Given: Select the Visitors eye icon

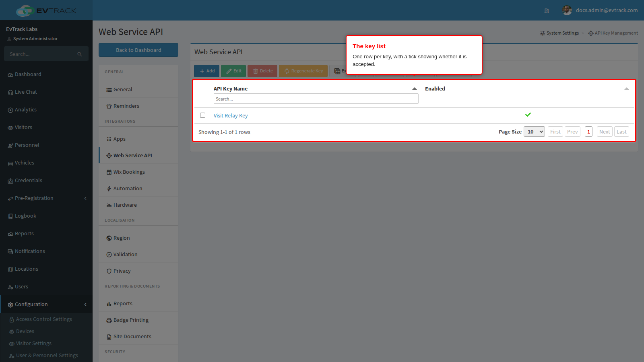Looking at the screenshot, I should coord(10,128).
